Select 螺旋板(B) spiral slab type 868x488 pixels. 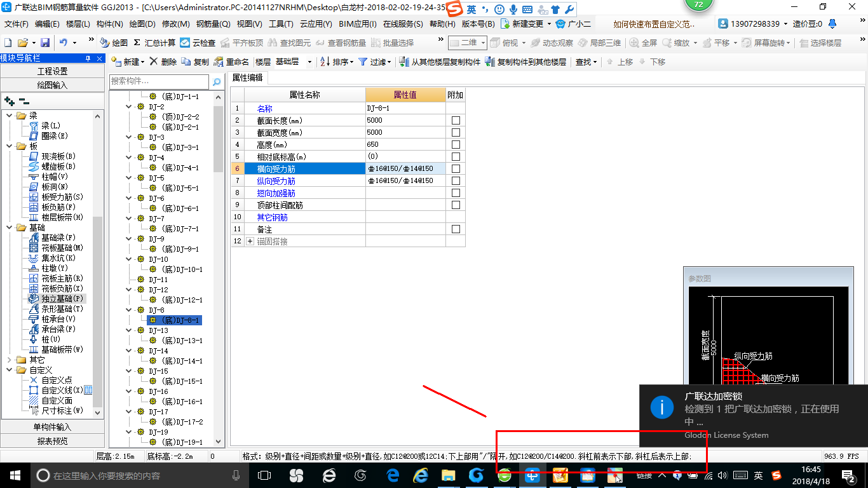52,166
